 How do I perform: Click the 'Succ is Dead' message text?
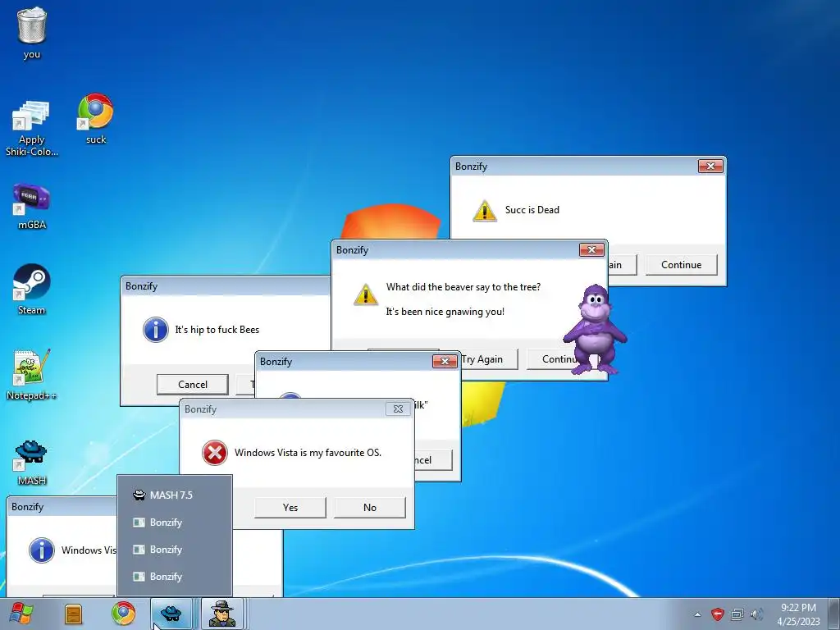532,210
